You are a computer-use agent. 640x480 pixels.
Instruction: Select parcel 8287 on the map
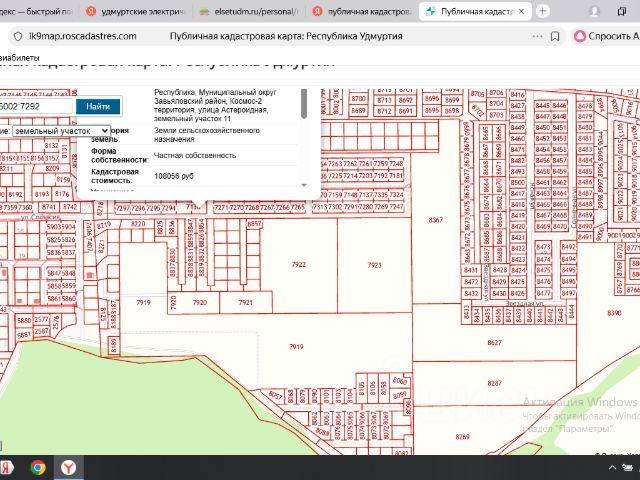click(494, 383)
